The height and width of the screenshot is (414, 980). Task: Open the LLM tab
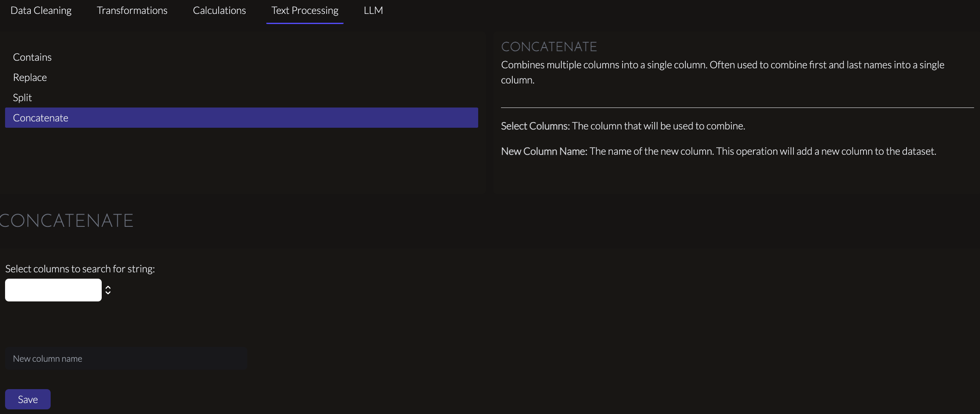[373, 11]
